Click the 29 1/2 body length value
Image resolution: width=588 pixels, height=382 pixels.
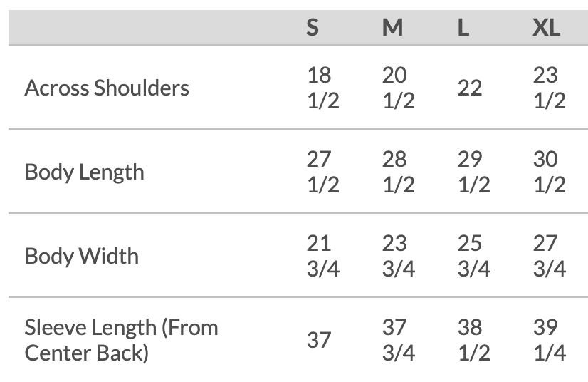(473, 172)
